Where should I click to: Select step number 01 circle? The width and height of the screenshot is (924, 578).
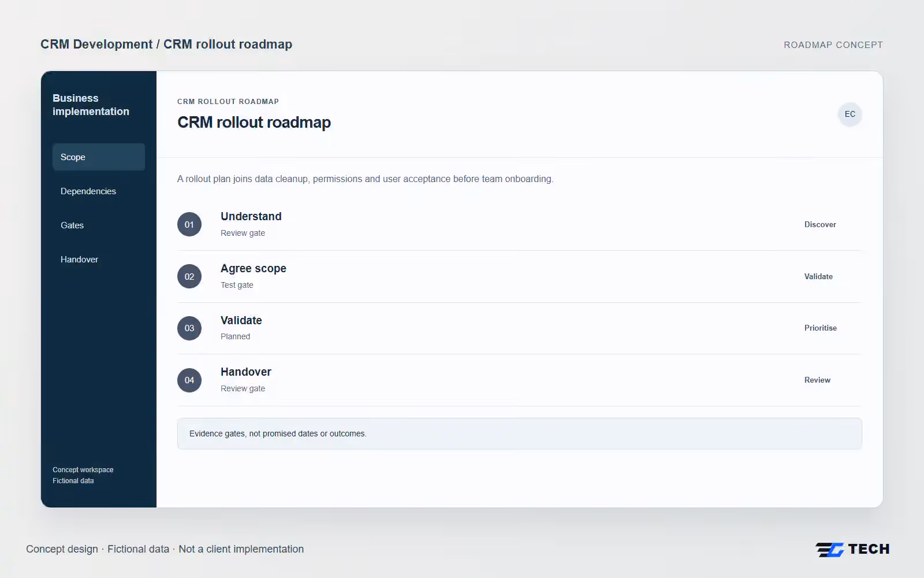(x=189, y=224)
